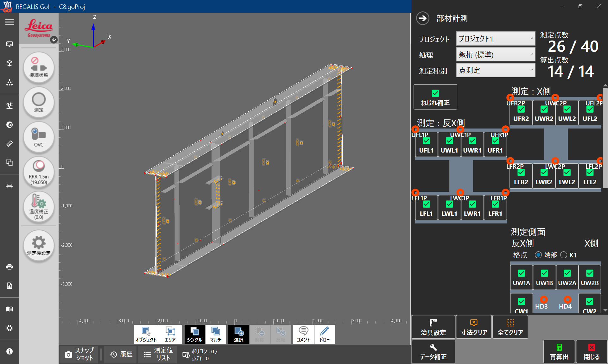
Task: Activate the ドロー draw pencil tool
Action: [324, 334]
